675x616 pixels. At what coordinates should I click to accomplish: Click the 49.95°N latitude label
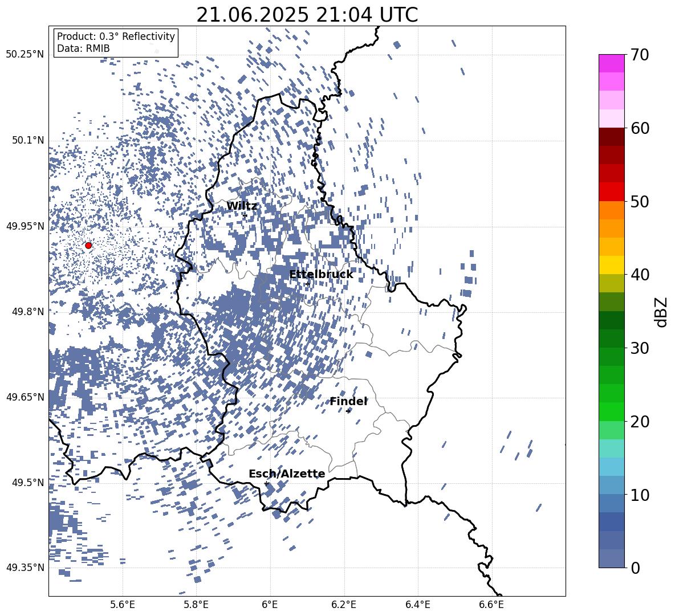click(25, 226)
